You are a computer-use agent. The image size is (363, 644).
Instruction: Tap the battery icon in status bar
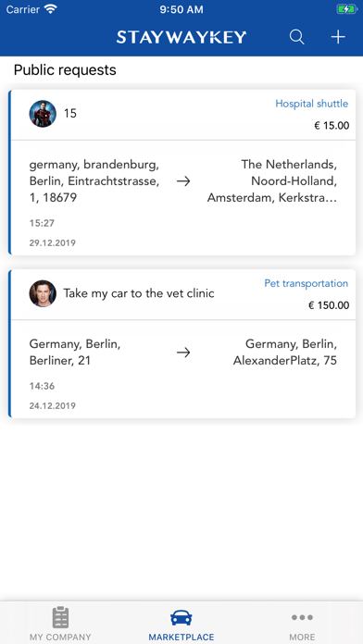click(346, 9)
